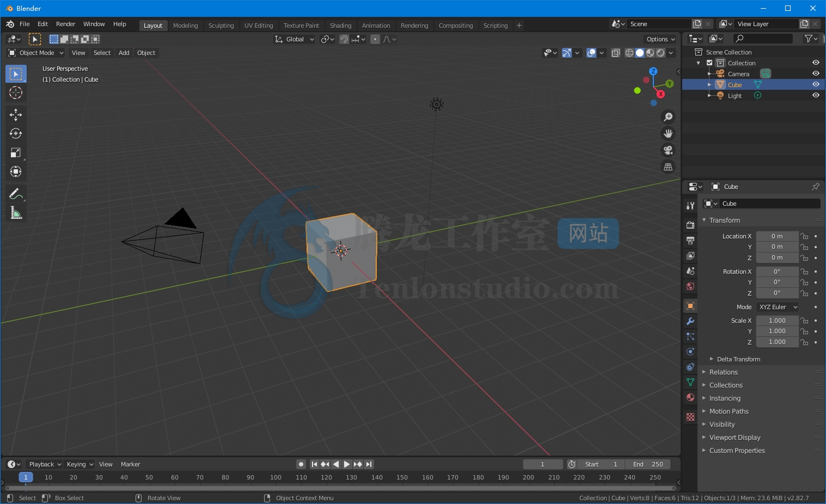Open the Texture properties checker tab
Image resolution: width=826 pixels, height=504 pixels.
point(690,417)
